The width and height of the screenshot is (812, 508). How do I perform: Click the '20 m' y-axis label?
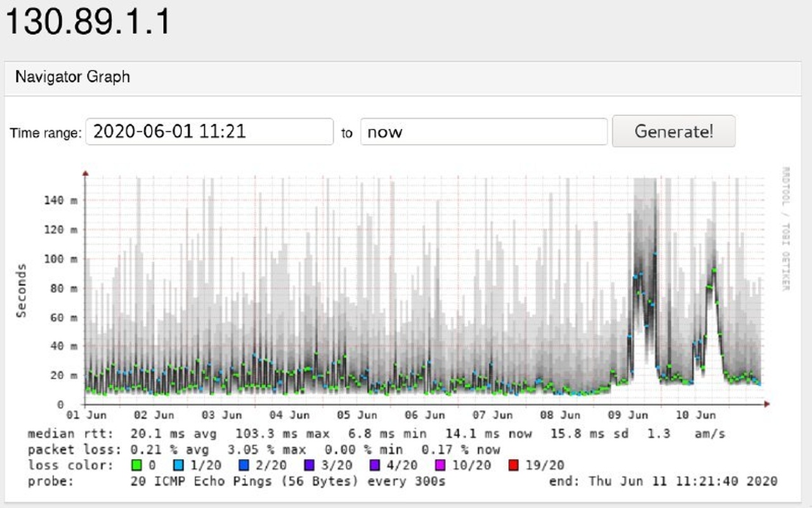[64, 375]
